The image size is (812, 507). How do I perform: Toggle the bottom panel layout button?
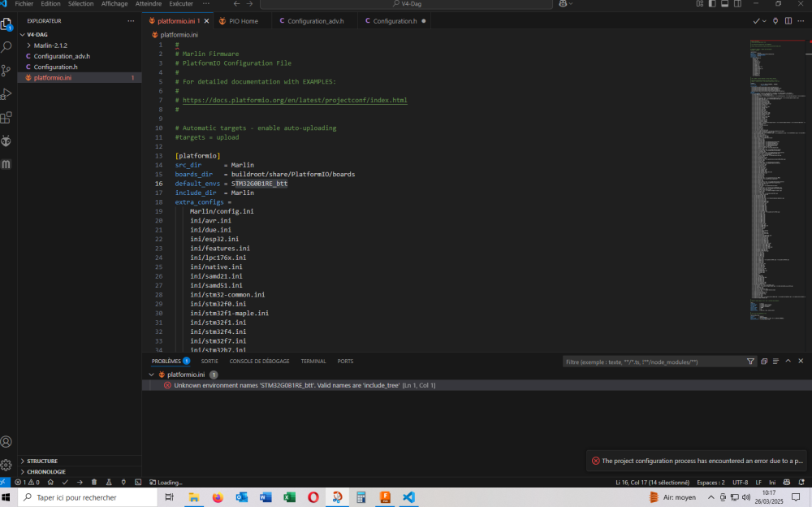pyautogui.click(x=724, y=4)
